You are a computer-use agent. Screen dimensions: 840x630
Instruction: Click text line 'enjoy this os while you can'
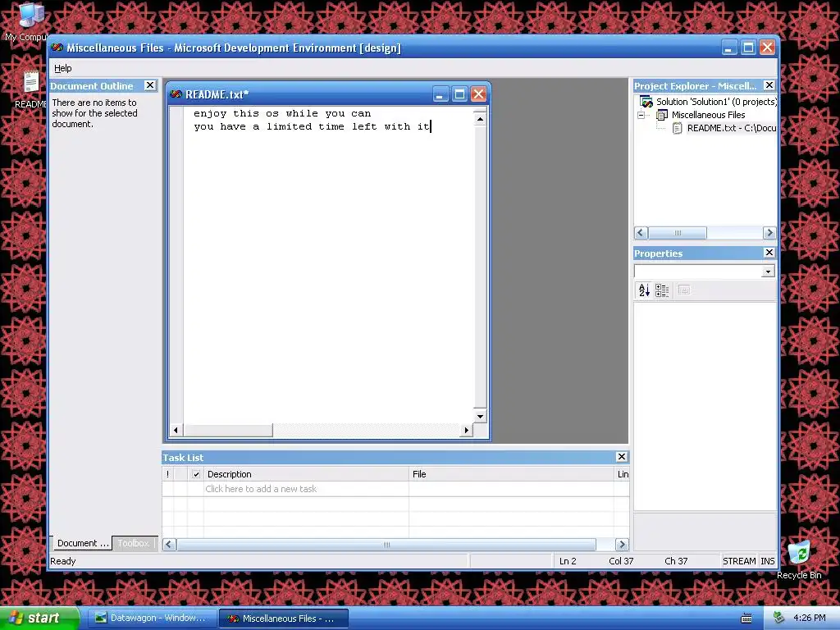[282, 113]
